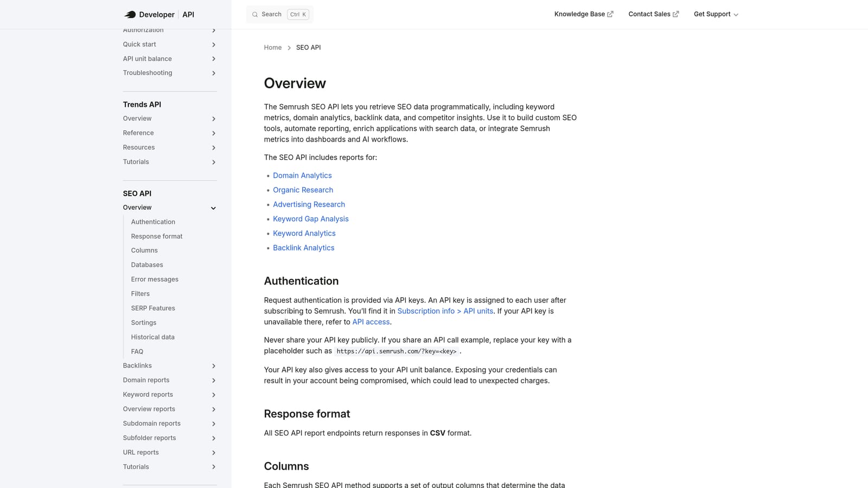This screenshot has height=488, width=868.
Task: Select SERP Features in the sidebar
Action: 153,309
